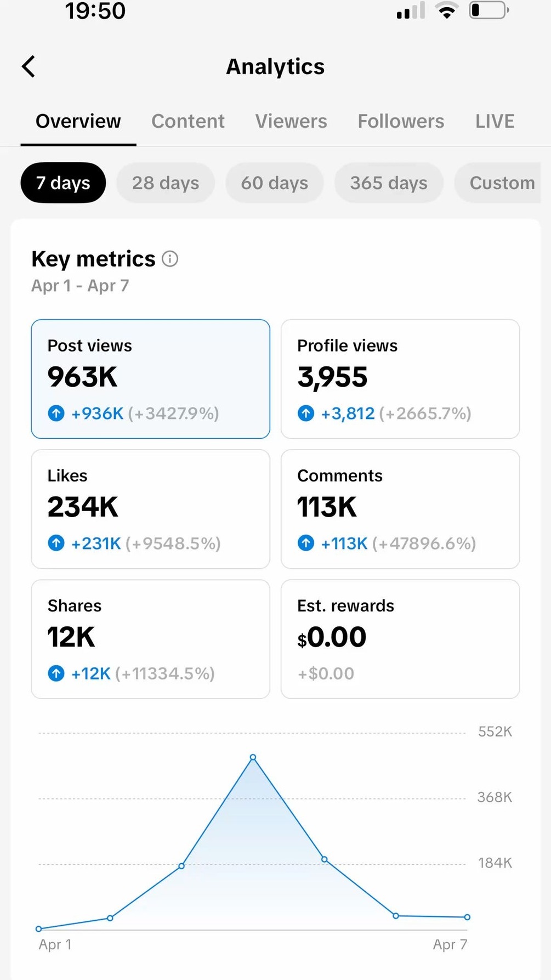This screenshot has height=980, width=551.
Task: Select the Comments metric card
Action: pos(400,509)
